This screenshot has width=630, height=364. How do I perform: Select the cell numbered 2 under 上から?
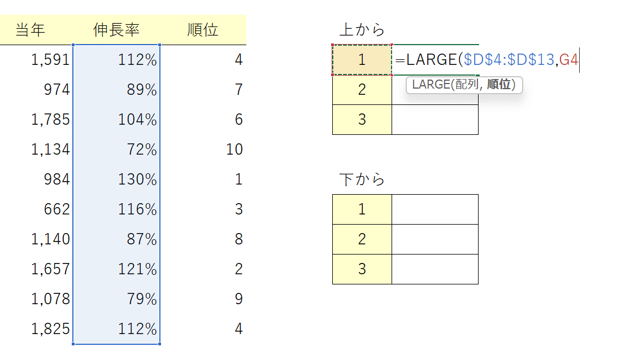tap(362, 90)
